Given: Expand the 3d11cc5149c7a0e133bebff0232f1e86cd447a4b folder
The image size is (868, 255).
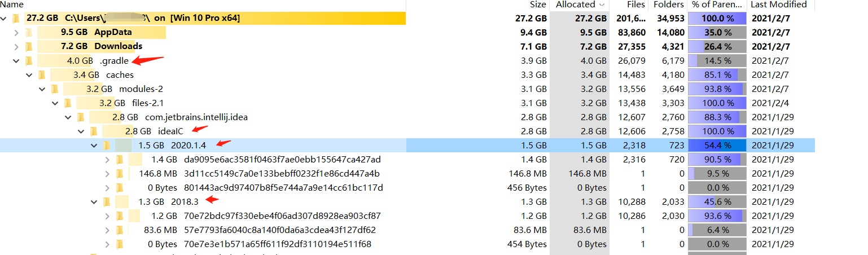Looking at the screenshot, I should 107,173.
